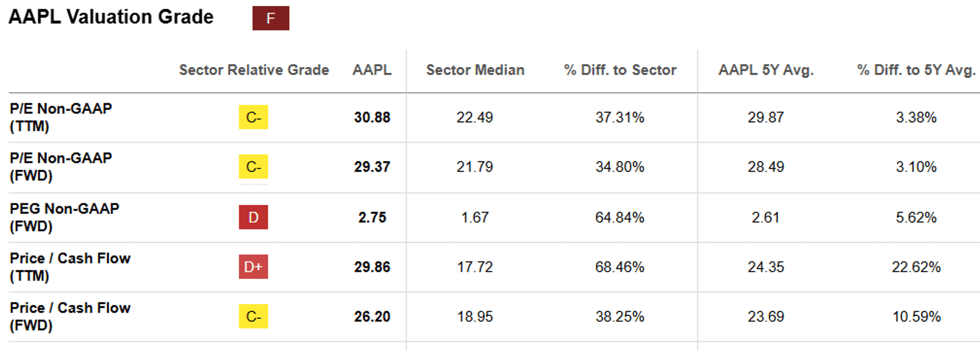Open the P/E Non-GAAP (FWD) metric row label
The width and height of the screenshot is (980, 350).
(61, 167)
